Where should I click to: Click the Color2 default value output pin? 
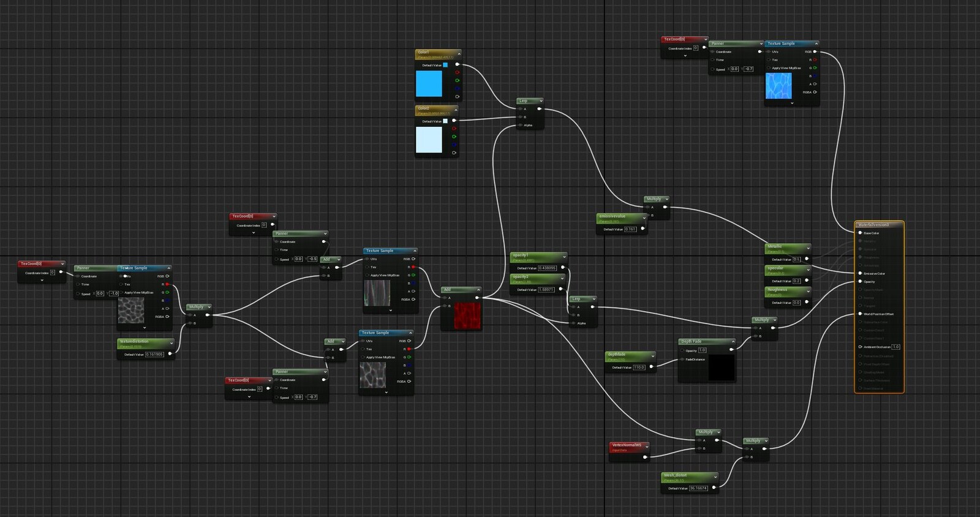[x=454, y=121]
